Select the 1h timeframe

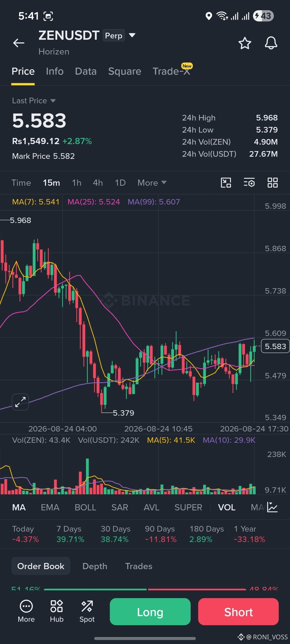click(x=77, y=183)
